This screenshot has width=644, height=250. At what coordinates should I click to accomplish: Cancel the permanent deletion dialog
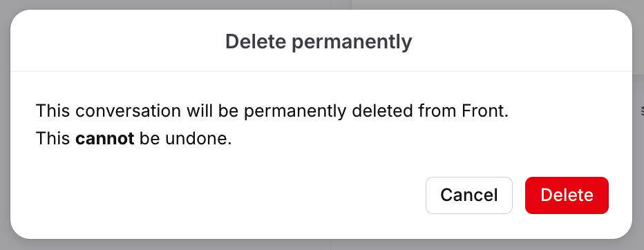469,195
